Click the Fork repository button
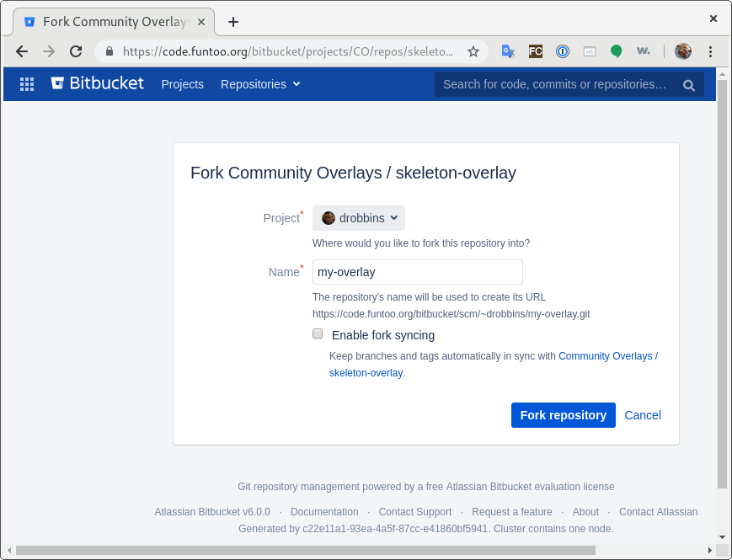The height and width of the screenshot is (560, 732). 563,415
